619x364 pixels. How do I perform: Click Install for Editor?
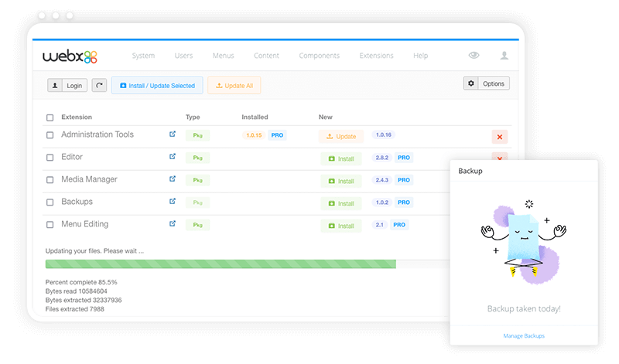pyautogui.click(x=341, y=158)
